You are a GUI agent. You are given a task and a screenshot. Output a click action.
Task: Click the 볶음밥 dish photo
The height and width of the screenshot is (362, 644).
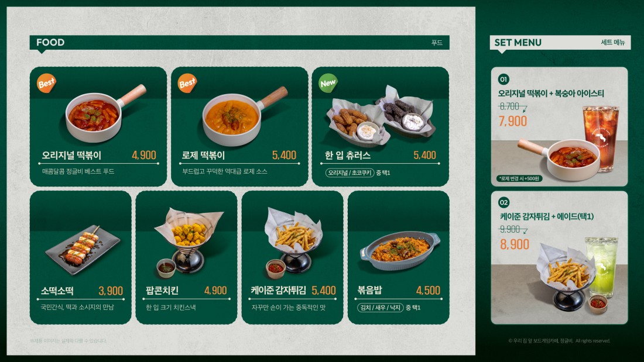400,250
